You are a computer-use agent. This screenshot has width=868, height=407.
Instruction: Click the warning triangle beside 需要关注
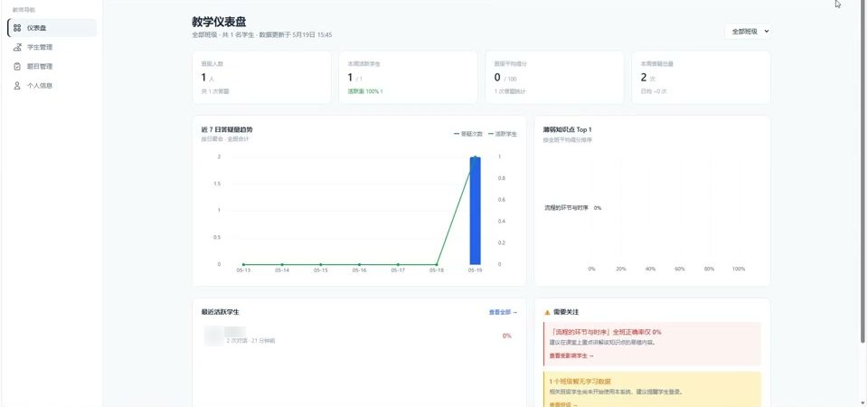tap(548, 312)
